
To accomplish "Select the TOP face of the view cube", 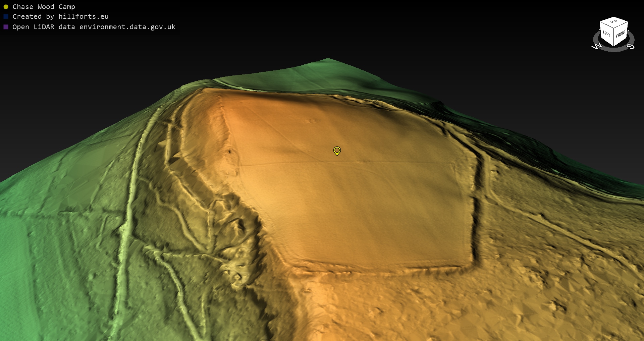I will 613,22.
